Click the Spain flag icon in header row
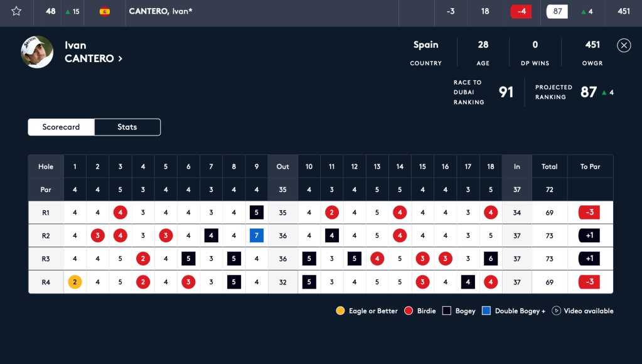642x364 pixels. click(x=105, y=11)
